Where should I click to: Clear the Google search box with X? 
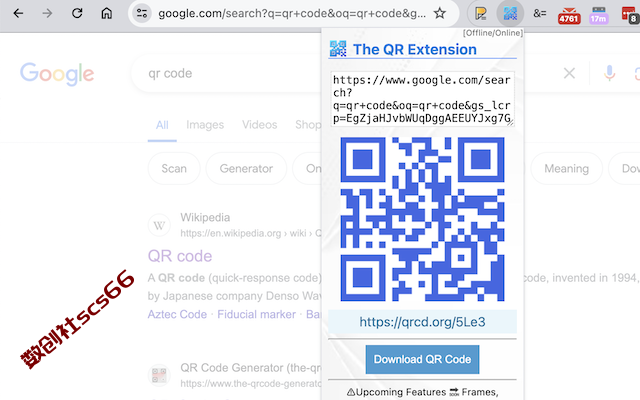click(x=569, y=73)
